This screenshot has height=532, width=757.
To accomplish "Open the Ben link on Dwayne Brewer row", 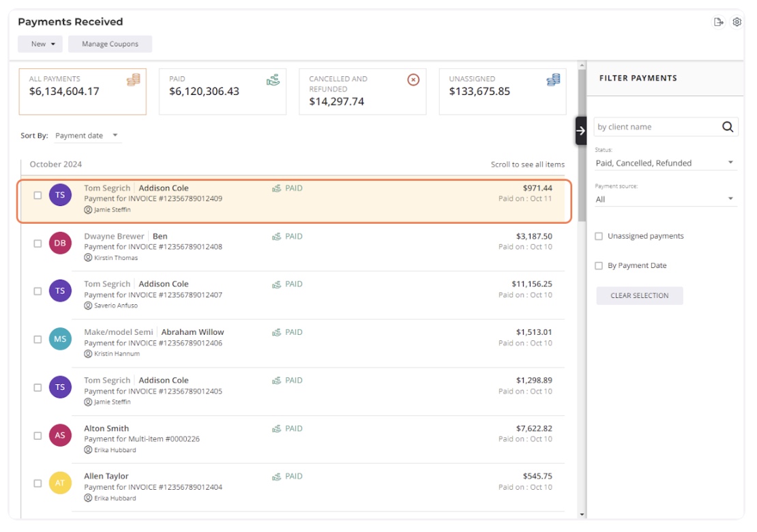I will coord(160,236).
